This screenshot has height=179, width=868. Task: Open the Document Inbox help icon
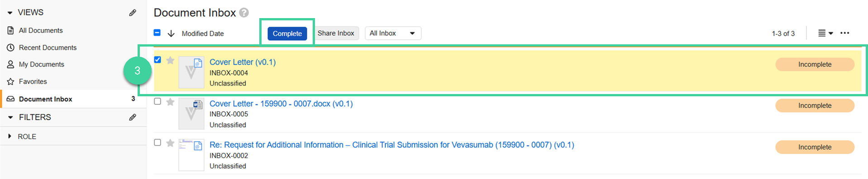[244, 13]
